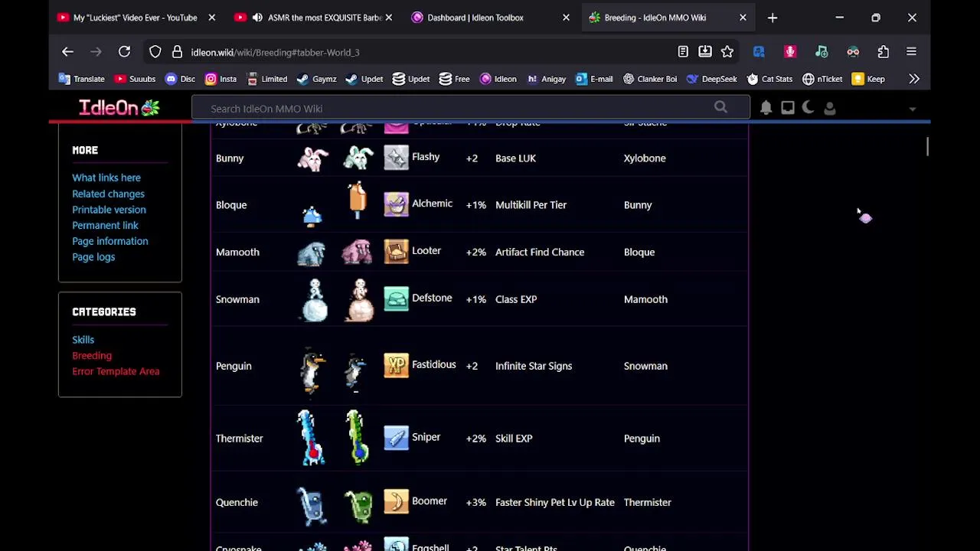The width and height of the screenshot is (980, 551).
Task: Open the Idleon bookmark
Action: 498,79
